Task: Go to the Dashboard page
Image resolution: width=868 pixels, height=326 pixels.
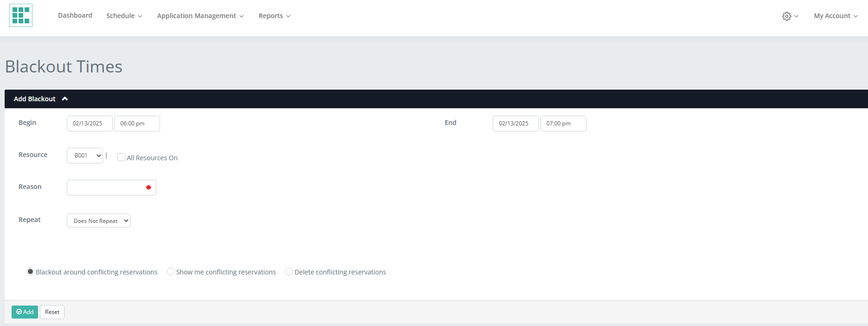Action: click(x=75, y=15)
